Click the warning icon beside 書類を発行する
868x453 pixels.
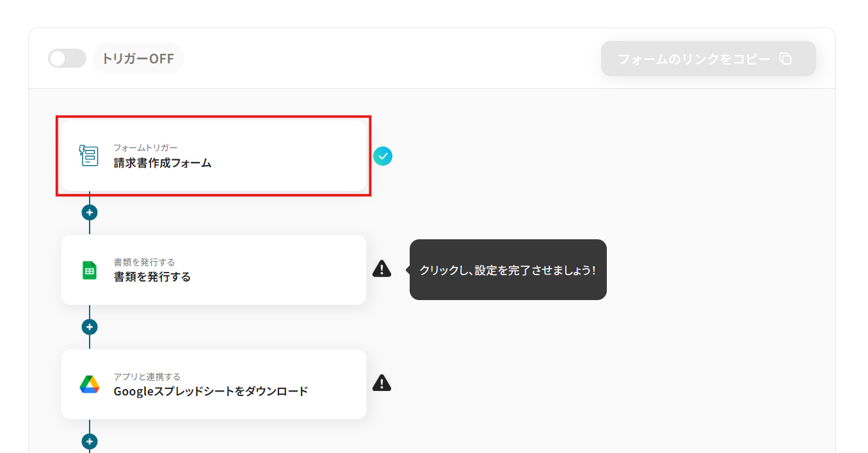click(382, 269)
